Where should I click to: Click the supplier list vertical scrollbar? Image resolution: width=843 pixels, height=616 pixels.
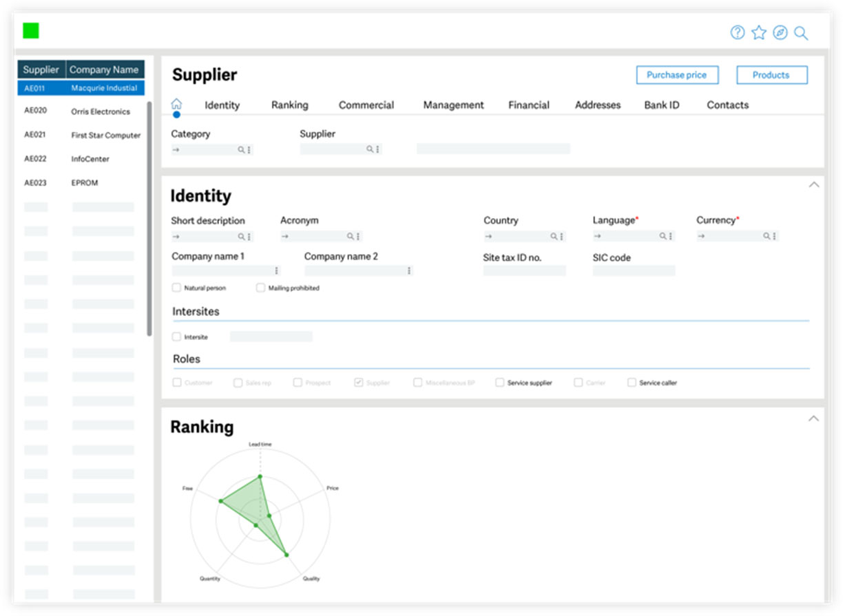pyautogui.click(x=149, y=219)
